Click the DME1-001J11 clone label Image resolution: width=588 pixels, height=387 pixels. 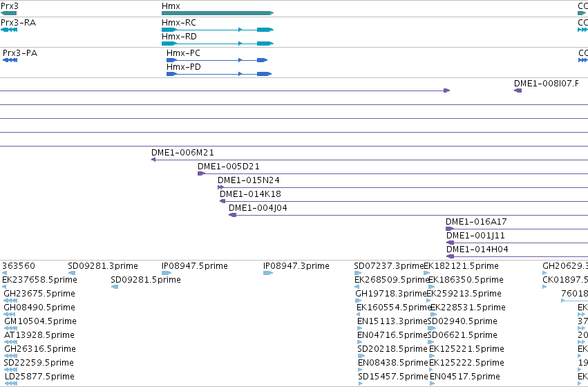coord(475,236)
